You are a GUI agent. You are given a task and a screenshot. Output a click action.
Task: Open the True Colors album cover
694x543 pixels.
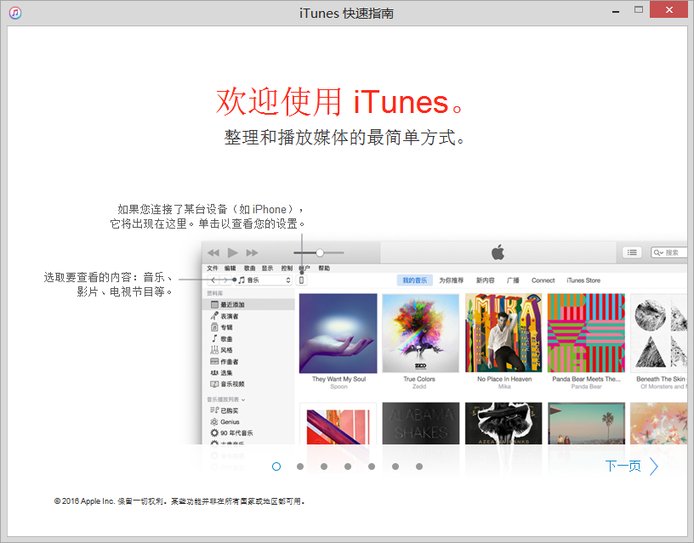click(x=420, y=333)
